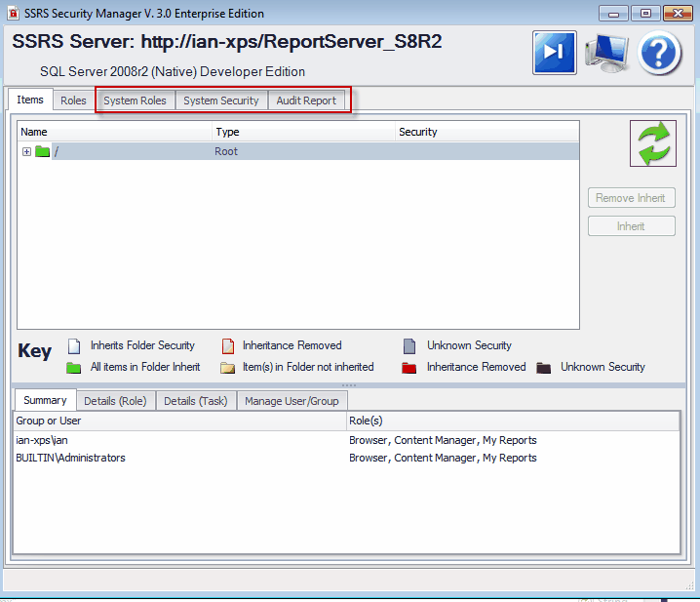Click the SSRS Server URL heading
700x602 pixels.
(227, 42)
